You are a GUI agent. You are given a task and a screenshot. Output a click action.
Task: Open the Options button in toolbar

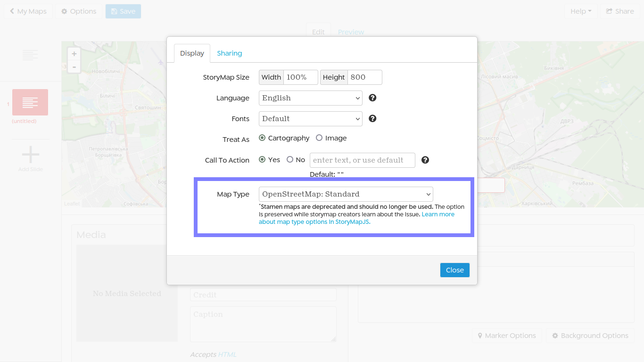click(x=79, y=11)
